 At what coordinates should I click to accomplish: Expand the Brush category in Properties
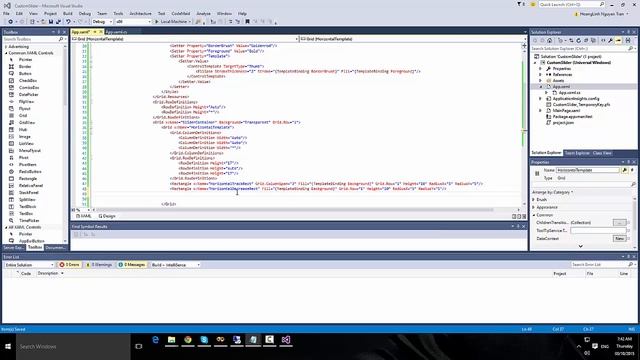[534, 200]
